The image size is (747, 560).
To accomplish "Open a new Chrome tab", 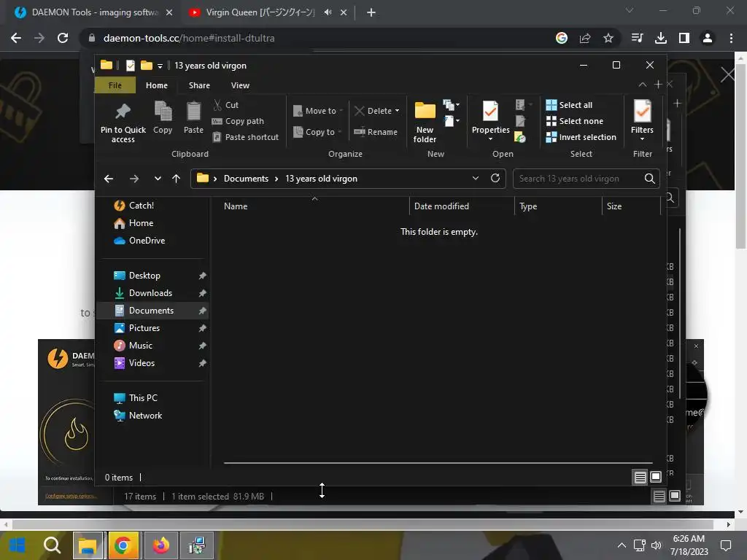I will point(371,12).
